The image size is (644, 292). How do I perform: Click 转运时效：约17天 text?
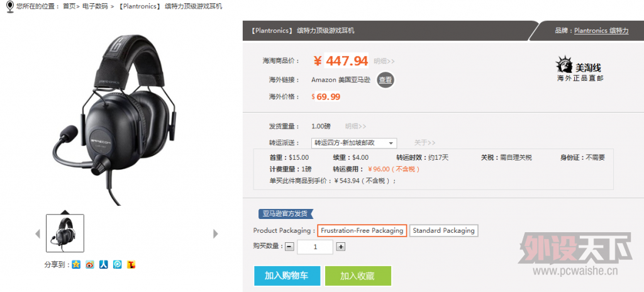tap(423, 157)
